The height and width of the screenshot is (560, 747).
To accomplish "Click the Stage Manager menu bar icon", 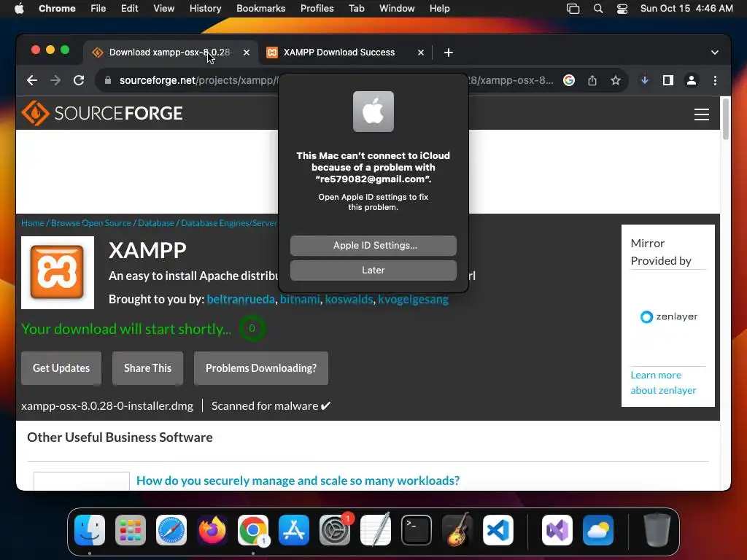I will point(573,9).
